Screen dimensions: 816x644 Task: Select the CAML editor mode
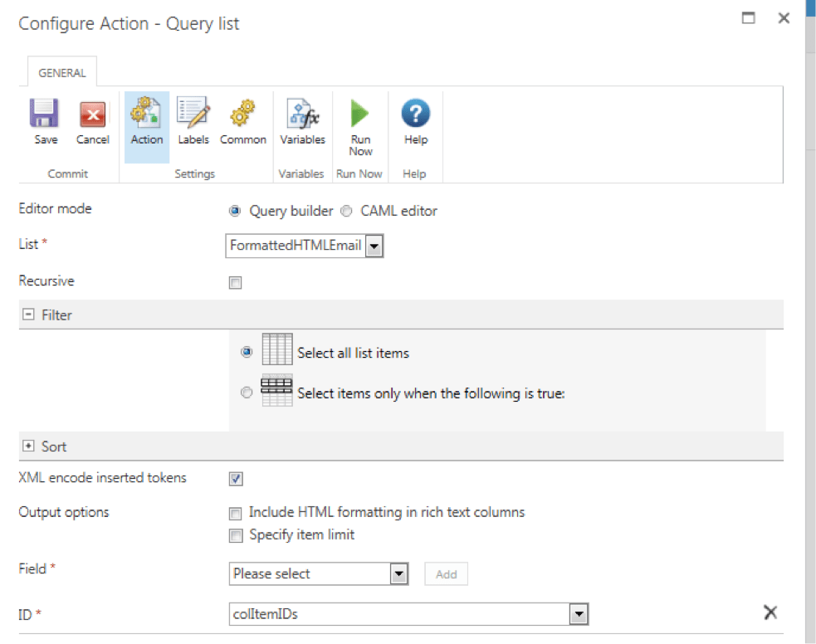pos(346,211)
